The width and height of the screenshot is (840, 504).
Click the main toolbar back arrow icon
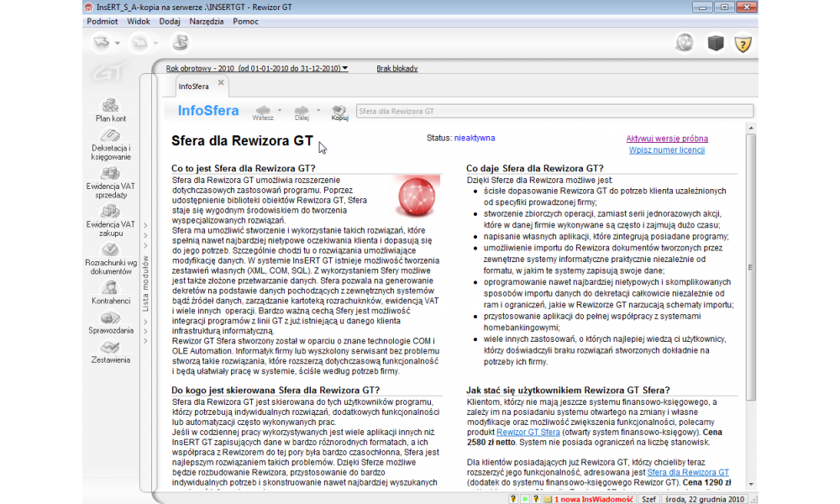pos(102,42)
